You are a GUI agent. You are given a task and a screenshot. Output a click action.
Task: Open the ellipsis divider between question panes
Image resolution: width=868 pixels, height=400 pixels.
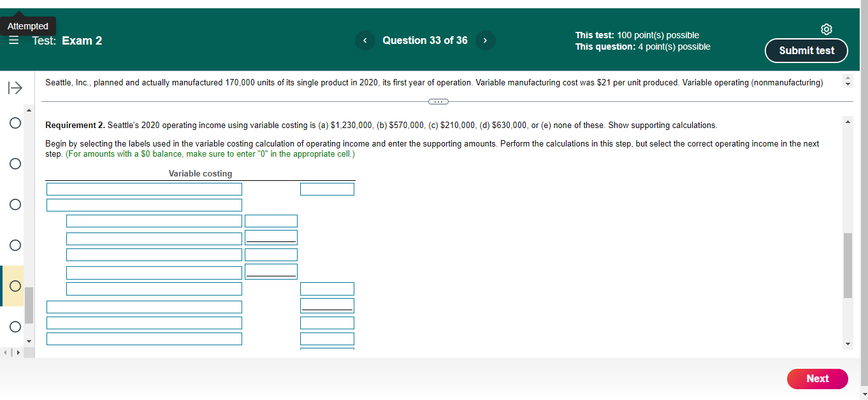[437, 101]
